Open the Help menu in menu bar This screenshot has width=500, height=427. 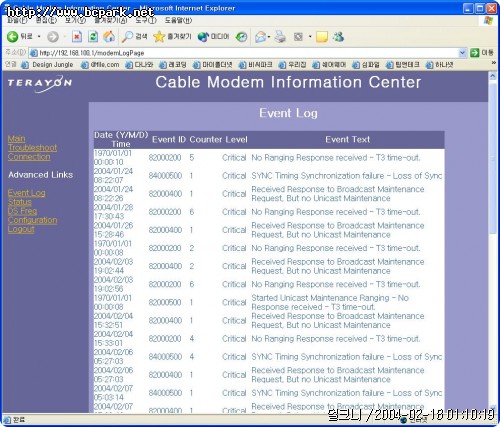pos(178,21)
